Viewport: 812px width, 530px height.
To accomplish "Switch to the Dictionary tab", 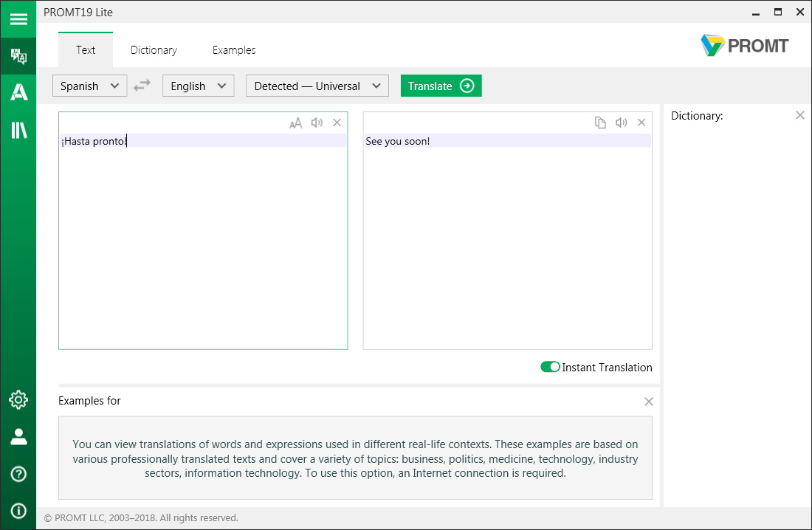I will (x=154, y=50).
